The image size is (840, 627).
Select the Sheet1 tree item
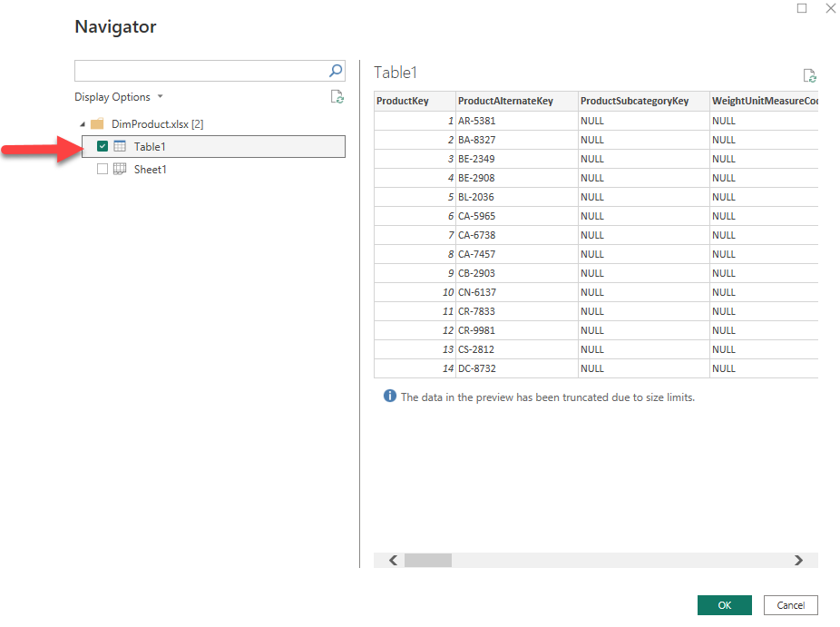tap(150, 170)
